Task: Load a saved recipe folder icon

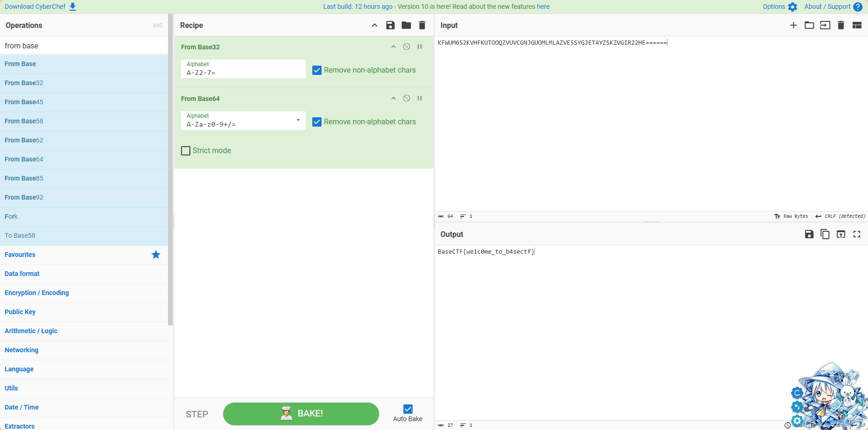Action: 406,25
